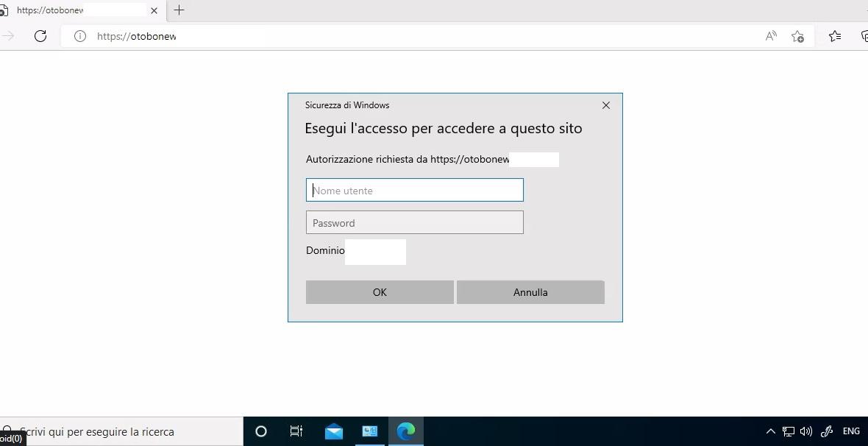Select the otobonew browser tab
868x446 pixels.
(74, 10)
